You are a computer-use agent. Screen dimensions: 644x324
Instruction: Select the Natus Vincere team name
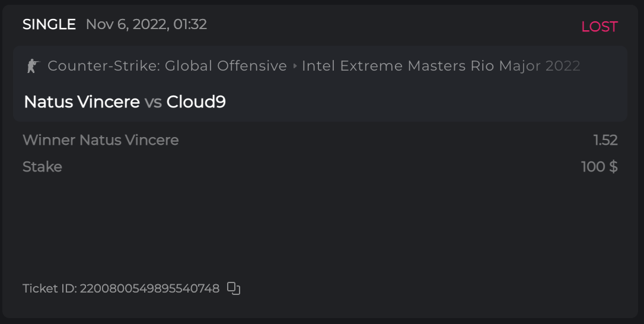click(x=82, y=102)
